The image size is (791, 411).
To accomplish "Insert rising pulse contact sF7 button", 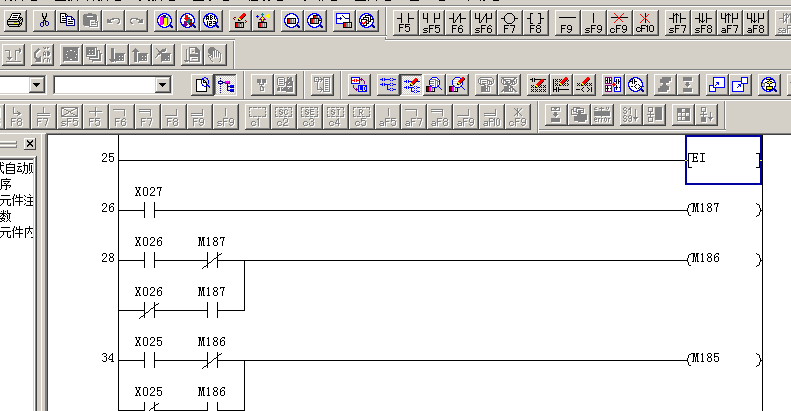I will point(677,21).
